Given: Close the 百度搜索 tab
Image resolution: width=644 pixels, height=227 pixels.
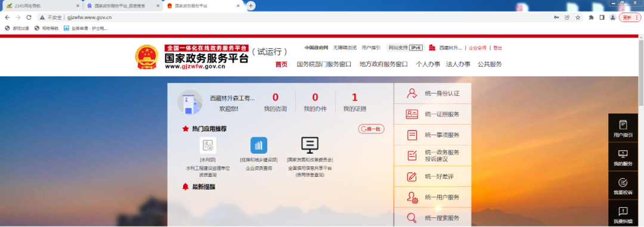Looking at the screenshot, I should tap(157, 6).
